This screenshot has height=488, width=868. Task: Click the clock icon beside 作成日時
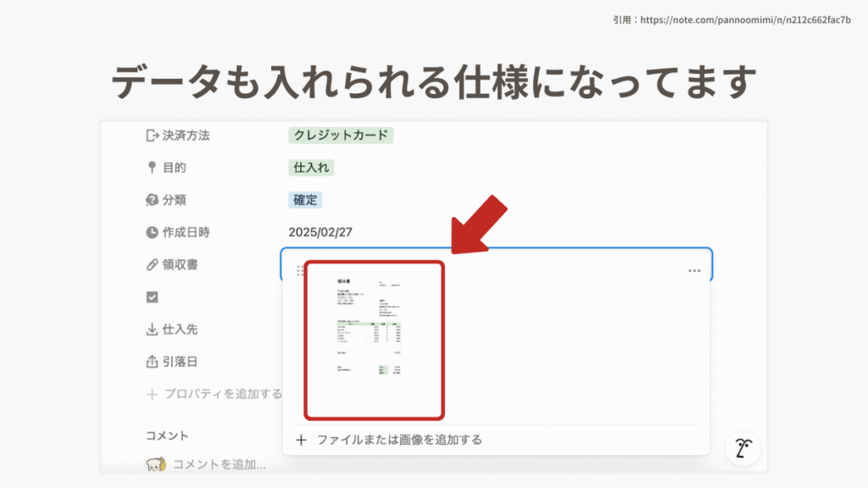(x=153, y=232)
